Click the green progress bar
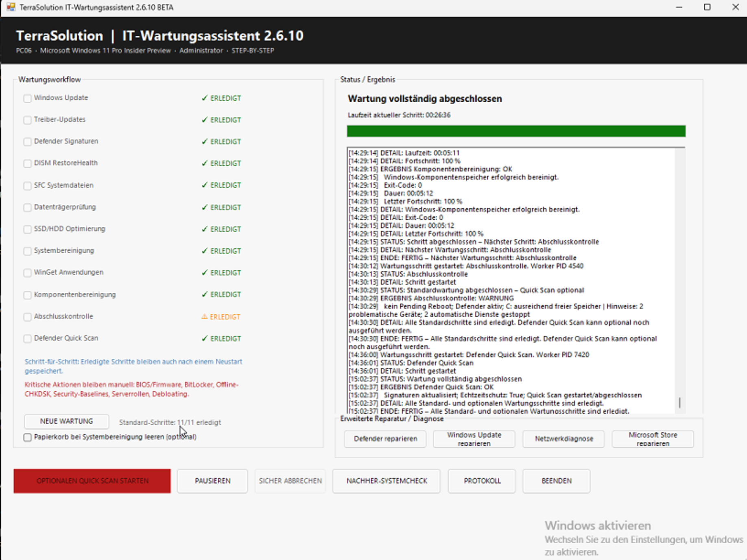747x560 pixels. click(516, 131)
